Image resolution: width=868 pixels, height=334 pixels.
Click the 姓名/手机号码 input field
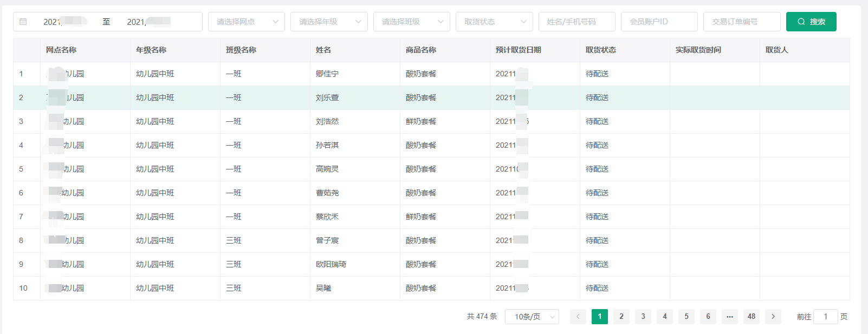576,22
